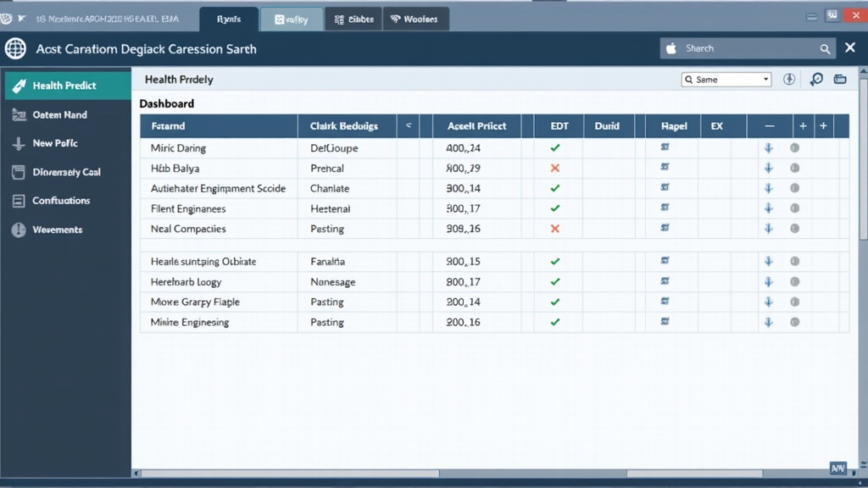Click the down arrow icon in Miric Daring row
868x488 pixels.
[x=768, y=147]
